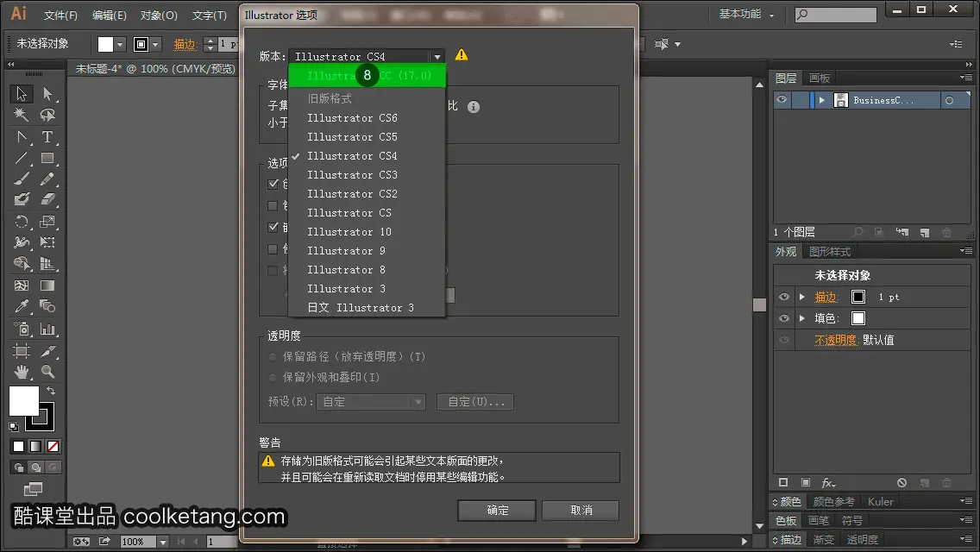Click Change Screen Mode icon in toolbox
This screenshot has height=552, width=980.
point(33,489)
